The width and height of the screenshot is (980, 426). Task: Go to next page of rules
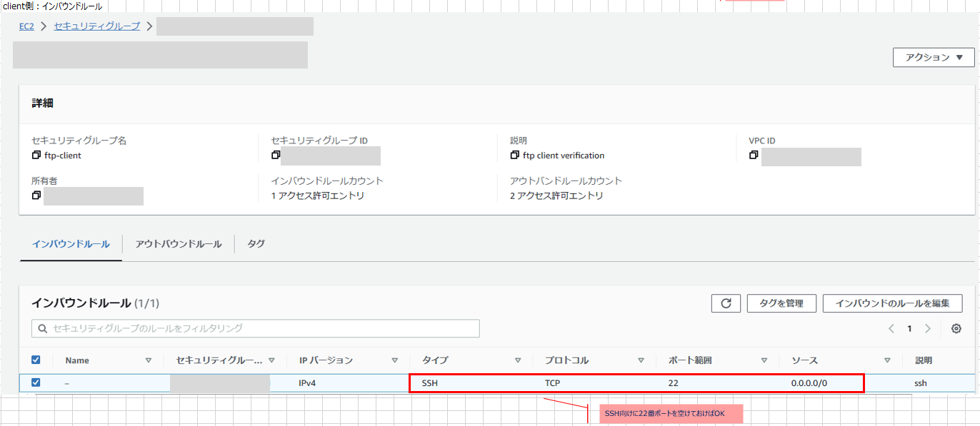point(928,329)
